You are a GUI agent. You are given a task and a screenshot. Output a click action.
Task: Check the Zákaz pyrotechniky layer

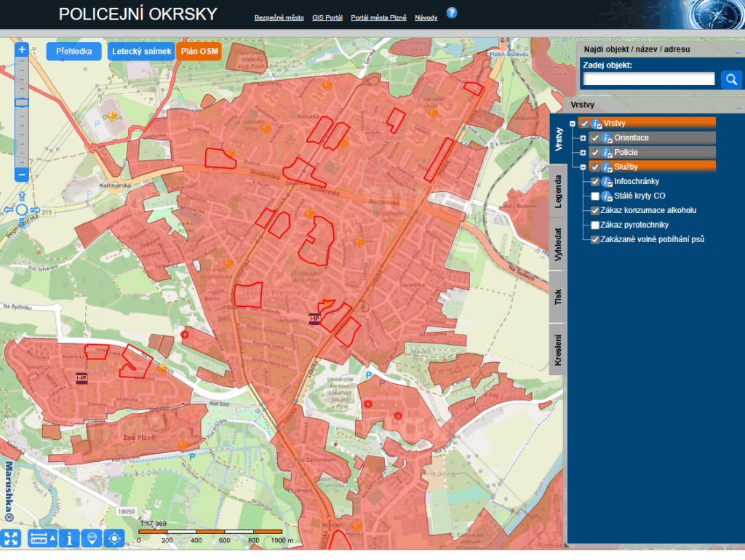pos(595,225)
